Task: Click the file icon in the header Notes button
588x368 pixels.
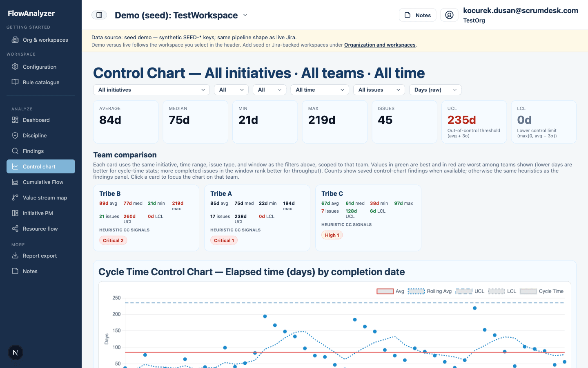Action: (x=408, y=15)
